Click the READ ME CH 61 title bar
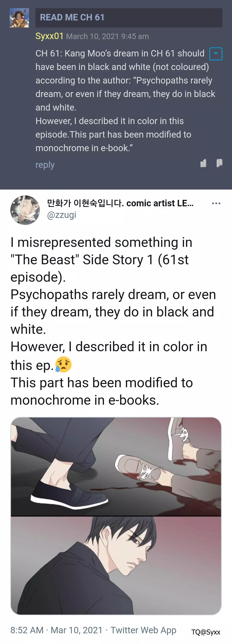 (x=129, y=18)
